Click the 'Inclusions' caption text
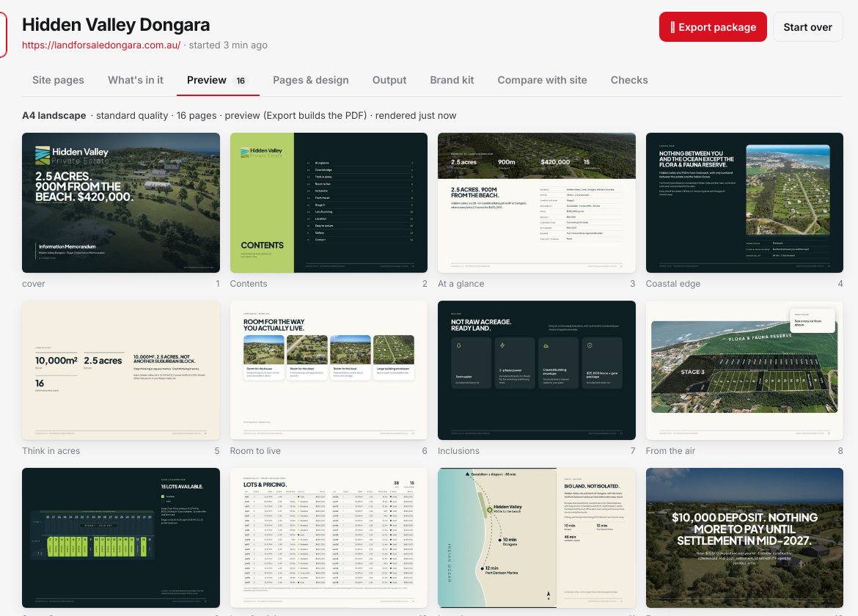This screenshot has width=858, height=616. tap(458, 451)
